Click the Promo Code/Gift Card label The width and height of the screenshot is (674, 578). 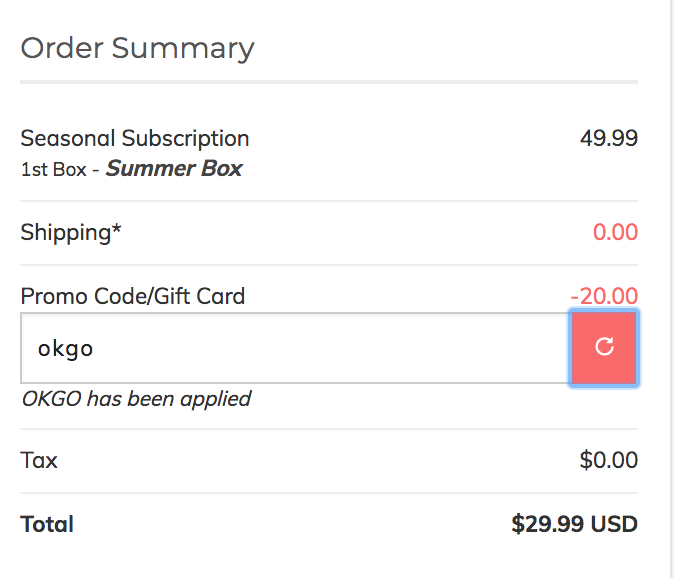coord(133,296)
